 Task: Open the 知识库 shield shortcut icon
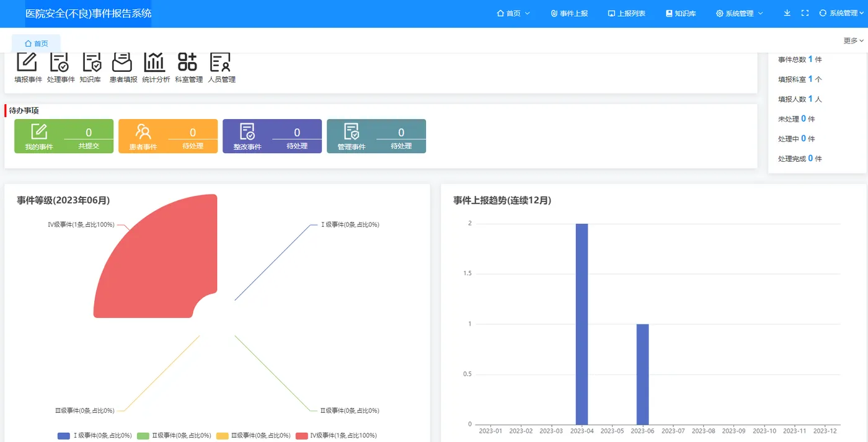pos(91,63)
